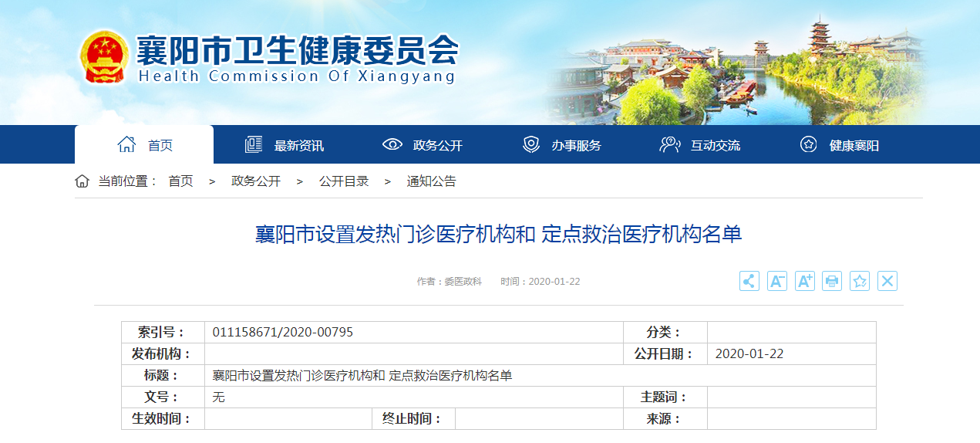Click the index number 011158671/2020-00795 cell
The image size is (980, 443).
pyautogui.click(x=283, y=333)
